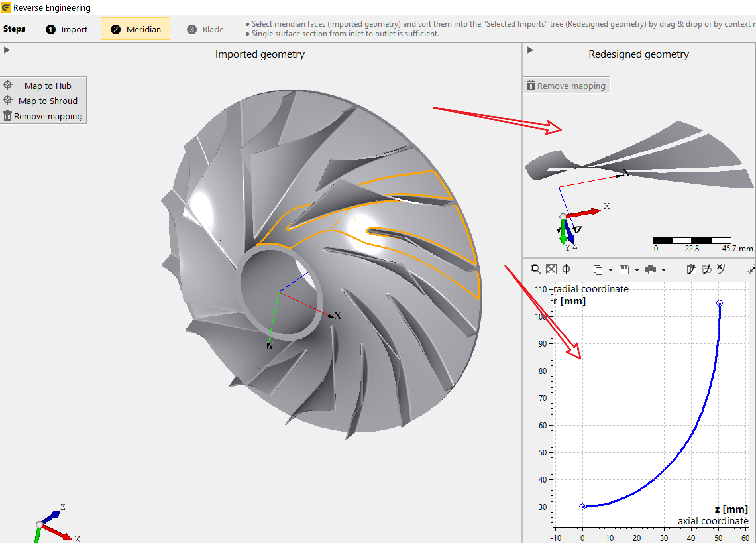This screenshot has height=543, width=756.
Task: Click the paste curve from clipboard icon
Action: pyautogui.click(x=692, y=269)
